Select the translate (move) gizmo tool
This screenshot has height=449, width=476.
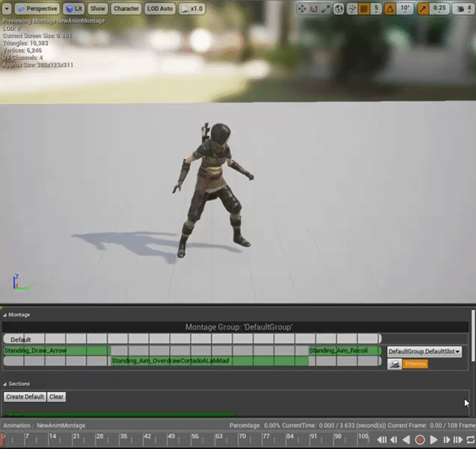[302, 9]
